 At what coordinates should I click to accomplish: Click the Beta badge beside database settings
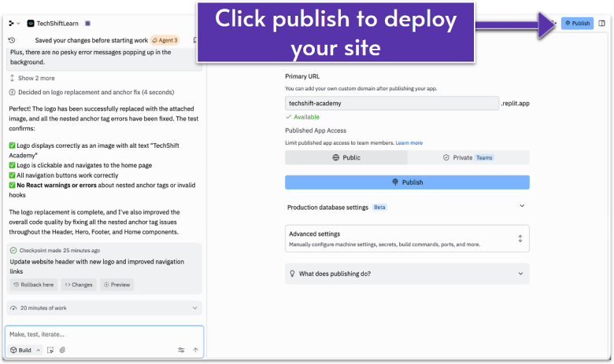379,208
